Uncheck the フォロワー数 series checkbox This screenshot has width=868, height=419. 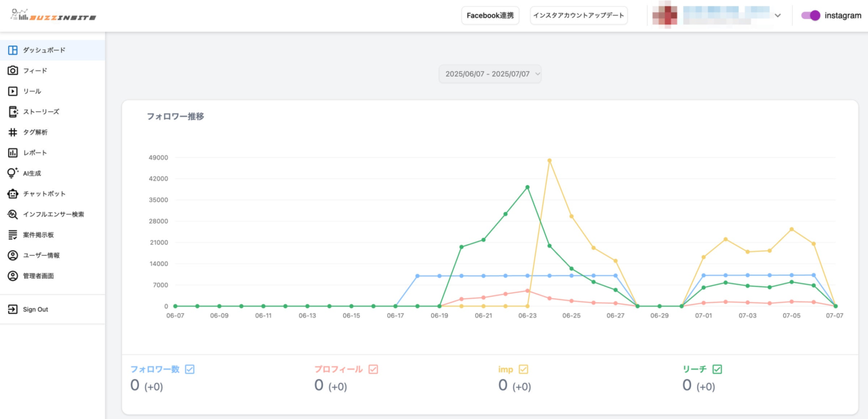click(x=190, y=370)
